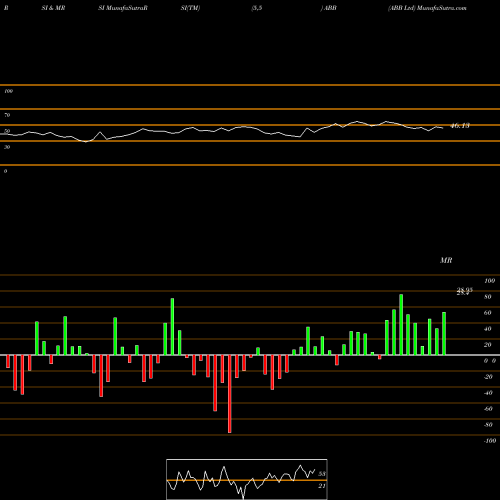Viewport: 500px width, 500px height.
Task: Click the overlapping 28.95 value label
Action: [464, 291]
